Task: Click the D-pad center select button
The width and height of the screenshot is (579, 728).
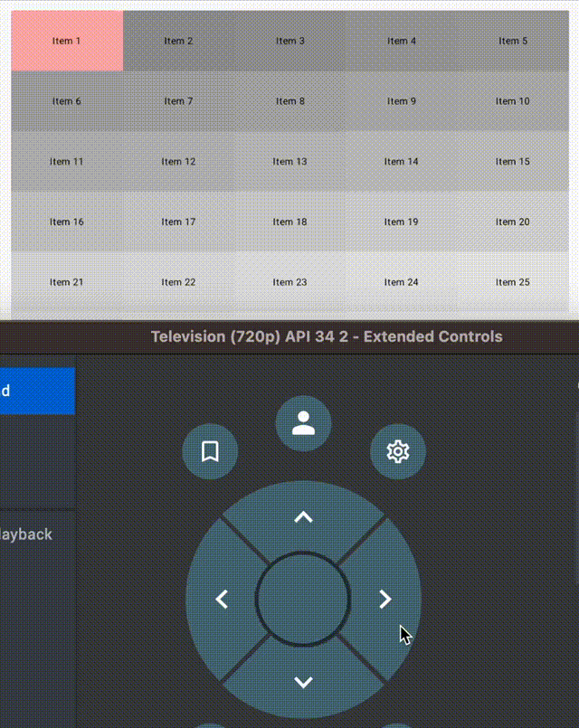Action: 303,599
